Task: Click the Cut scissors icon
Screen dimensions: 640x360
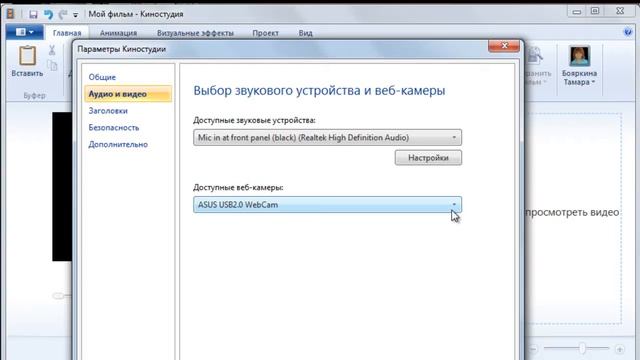Action: pos(52,50)
